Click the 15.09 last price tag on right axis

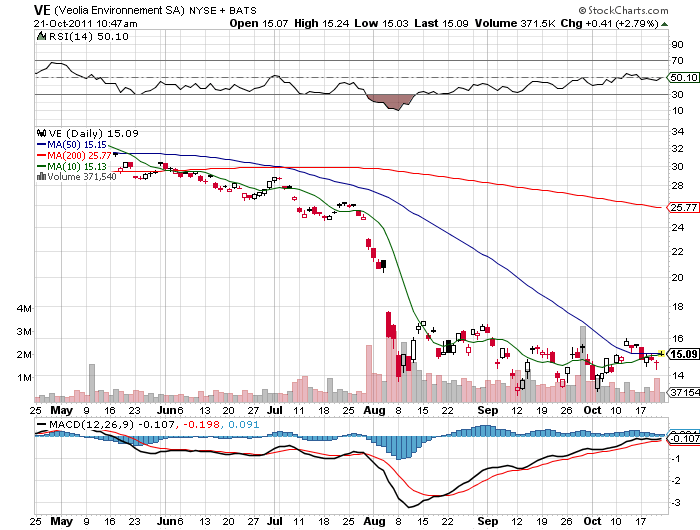tap(683, 354)
